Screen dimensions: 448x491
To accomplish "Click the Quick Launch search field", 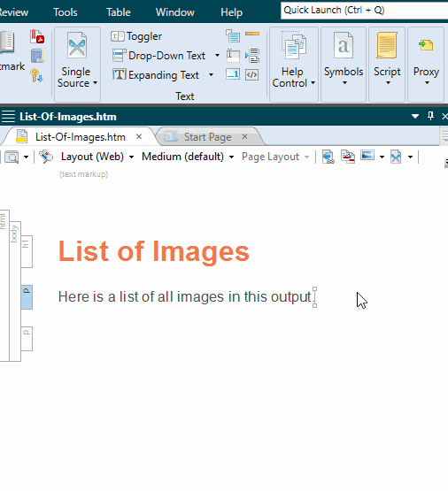I will (365, 11).
